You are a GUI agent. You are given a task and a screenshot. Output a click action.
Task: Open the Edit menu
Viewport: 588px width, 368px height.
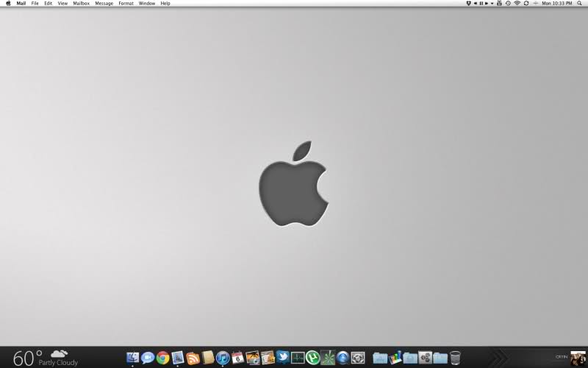click(x=48, y=4)
